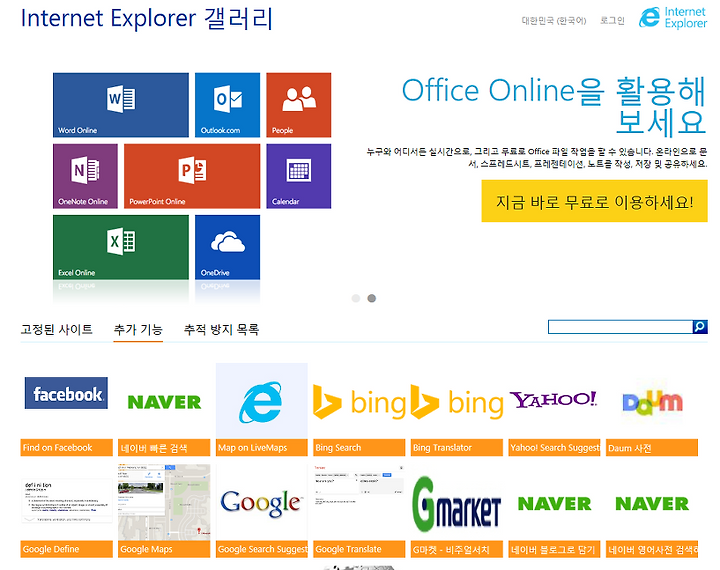
Task: Open the Outlook.com tile
Action: click(227, 105)
